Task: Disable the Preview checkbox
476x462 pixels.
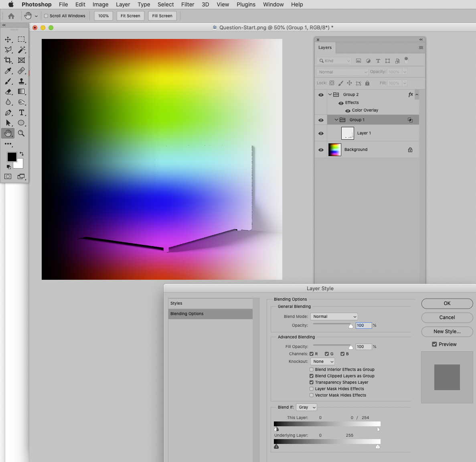Action: (434, 344)
